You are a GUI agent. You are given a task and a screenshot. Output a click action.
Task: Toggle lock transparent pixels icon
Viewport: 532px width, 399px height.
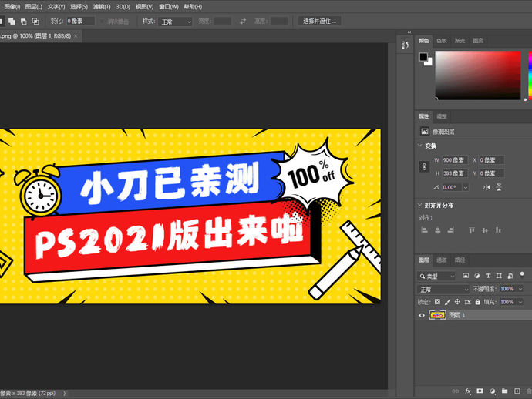(x=437, y=302)
